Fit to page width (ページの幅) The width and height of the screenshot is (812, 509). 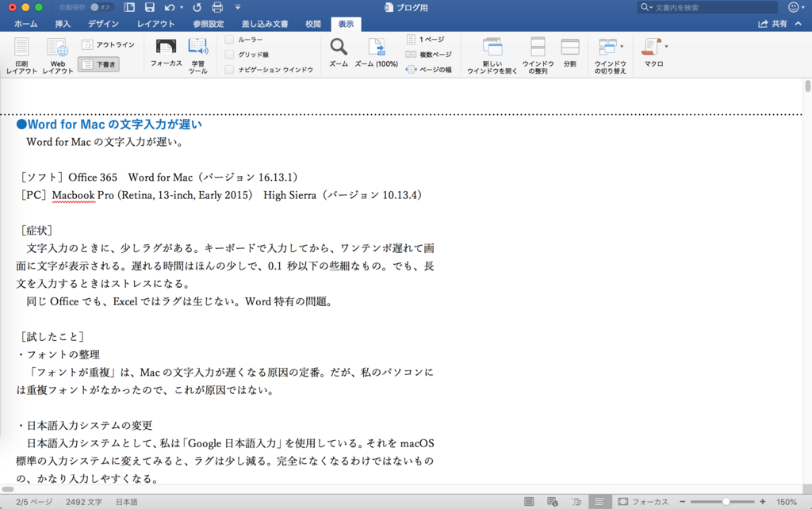[x=429, y=70]
